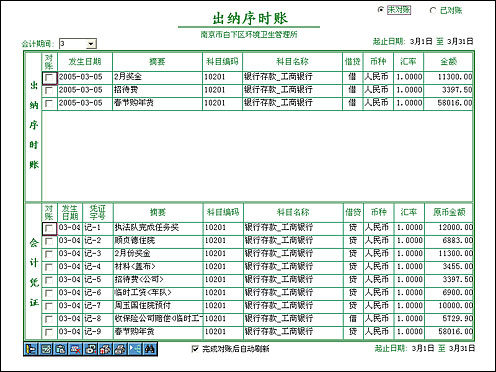Click the arrow tree structure toolbar icon

pyautogui.click(x=135, y=349)
